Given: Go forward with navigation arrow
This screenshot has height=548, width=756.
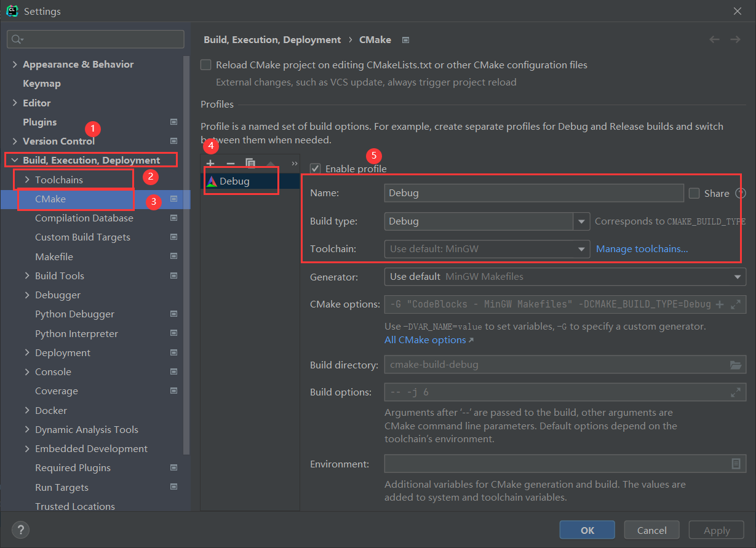Looking at the screenshot, I should (x=735, y=39).
